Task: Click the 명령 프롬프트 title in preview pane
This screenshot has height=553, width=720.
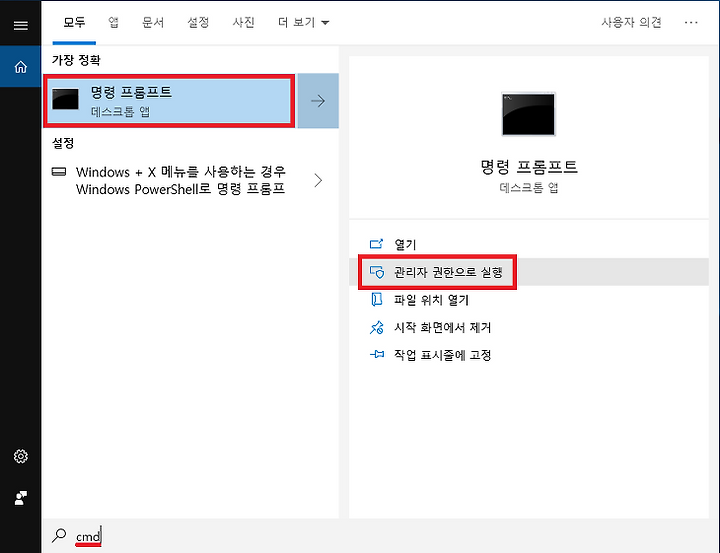Action: [x=529, y=167]
